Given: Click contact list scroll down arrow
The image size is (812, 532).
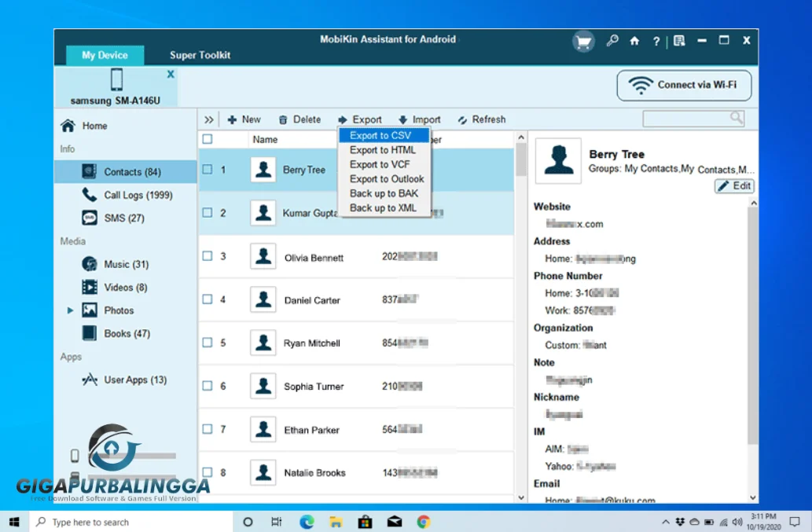Looking at the screenshot, I should (521, 498).
